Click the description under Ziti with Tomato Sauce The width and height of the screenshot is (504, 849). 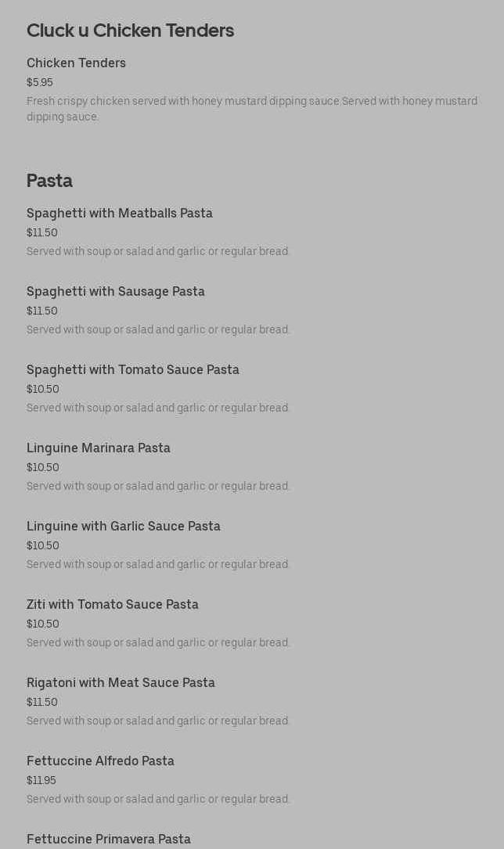pyautogui.click(x=158, y=642)
